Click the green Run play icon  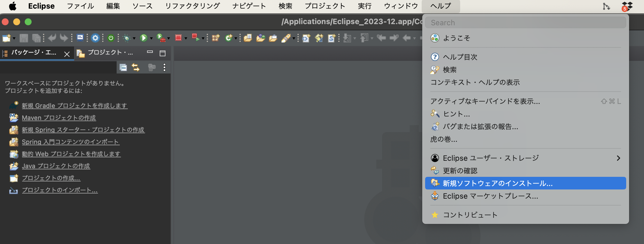coord(144,38)
